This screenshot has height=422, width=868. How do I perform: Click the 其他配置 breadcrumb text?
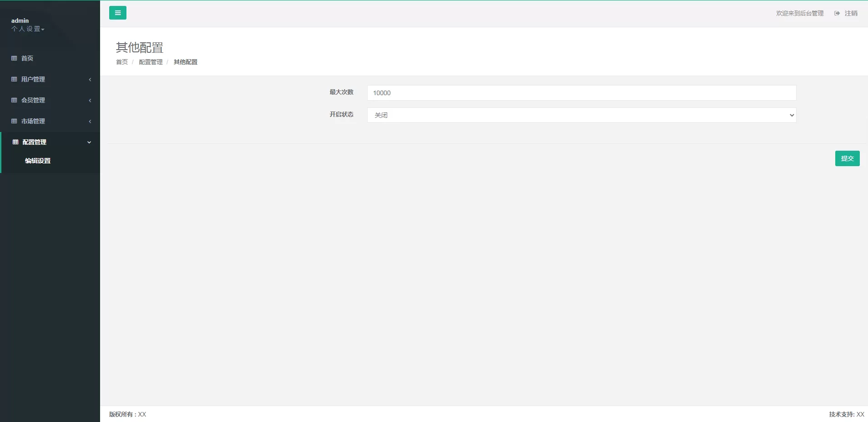click(186, 62)
